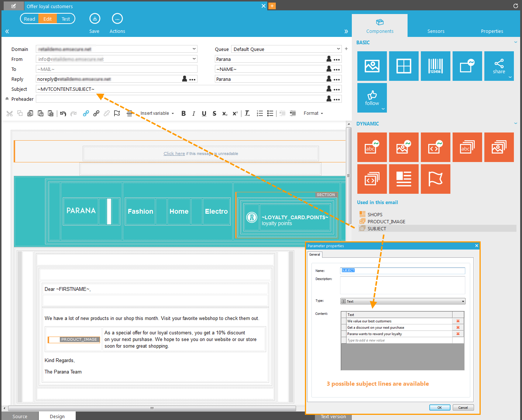The width and height of the screenshot is (522, 420).
Task: Select SUBJECT in Used in this email list
Action: pos(377,229)
